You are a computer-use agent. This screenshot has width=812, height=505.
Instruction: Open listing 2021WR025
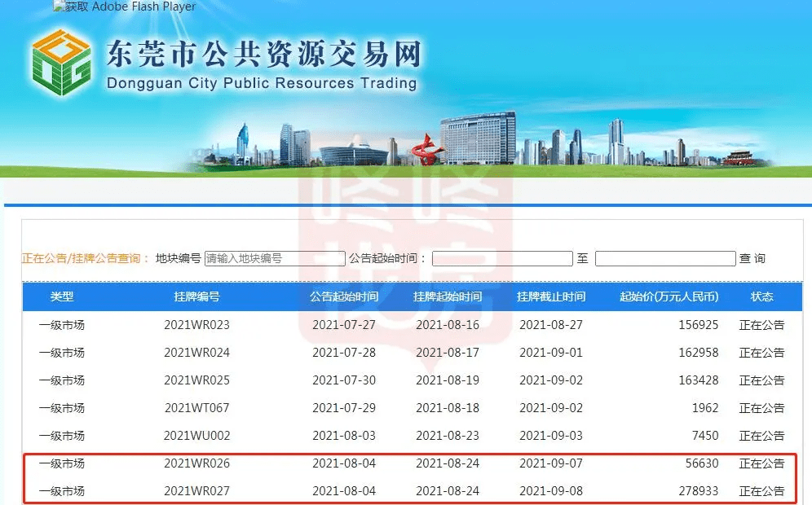tap(196, 380)
